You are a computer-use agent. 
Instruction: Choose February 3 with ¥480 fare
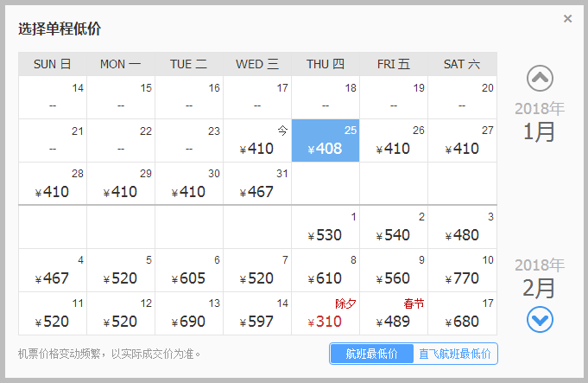(462, 227)
